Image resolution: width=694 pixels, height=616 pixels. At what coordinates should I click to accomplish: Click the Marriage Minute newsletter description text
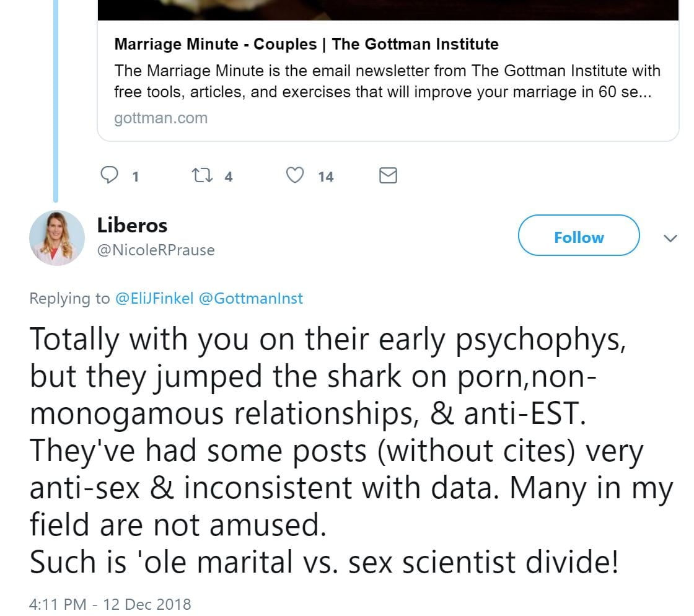(x=387, y=81)
